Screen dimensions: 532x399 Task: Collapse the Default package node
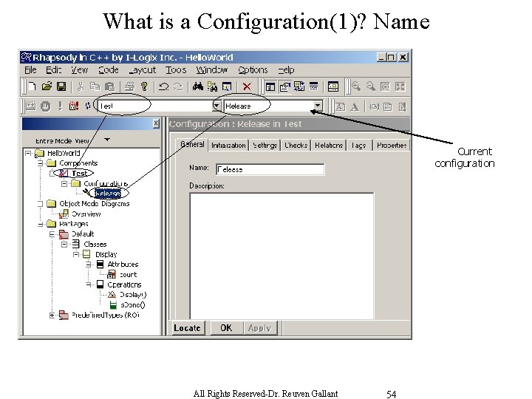[52, 234]
